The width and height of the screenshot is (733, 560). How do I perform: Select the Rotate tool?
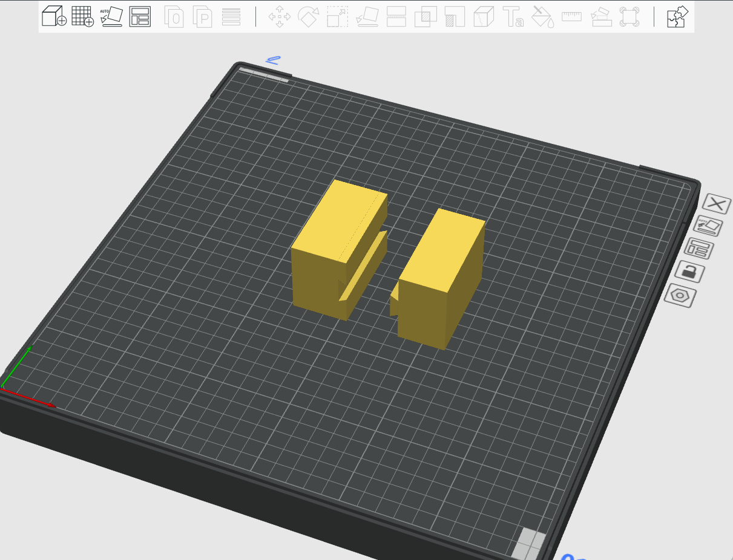tap(308, 16)
